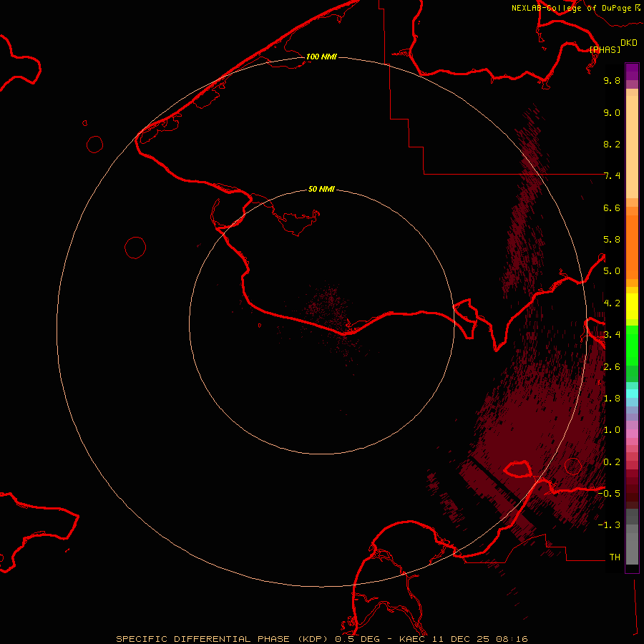This screenshot has height=644, width=644.
Task: Click the NEXLAB-College of DuPage watermark text
Action: pos(571,8)
